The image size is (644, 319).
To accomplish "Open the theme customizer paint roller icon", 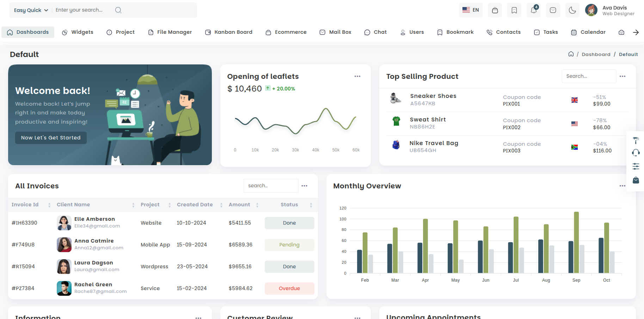I will point(636,140).
